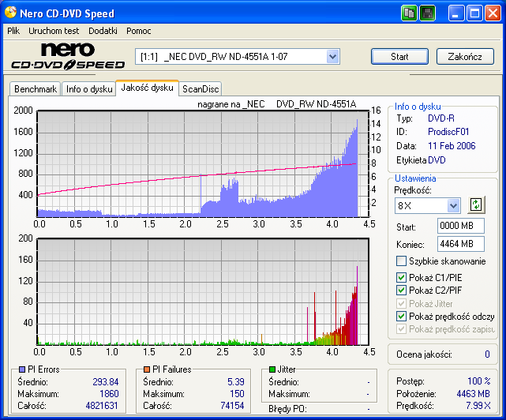506x420 pixels.
Task: Open the Dodatki menu
Action: (103, 31)
